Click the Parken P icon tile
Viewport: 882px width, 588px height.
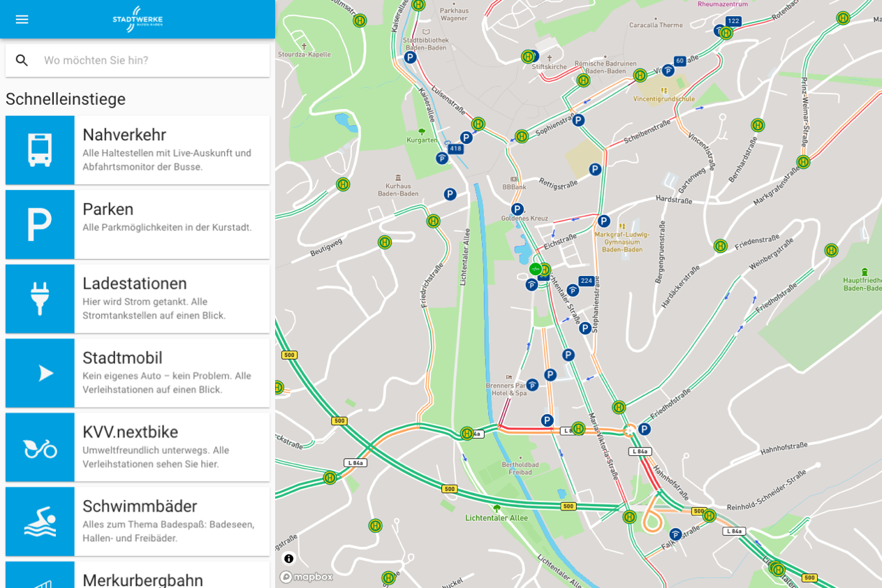click(x=40, y=224)
